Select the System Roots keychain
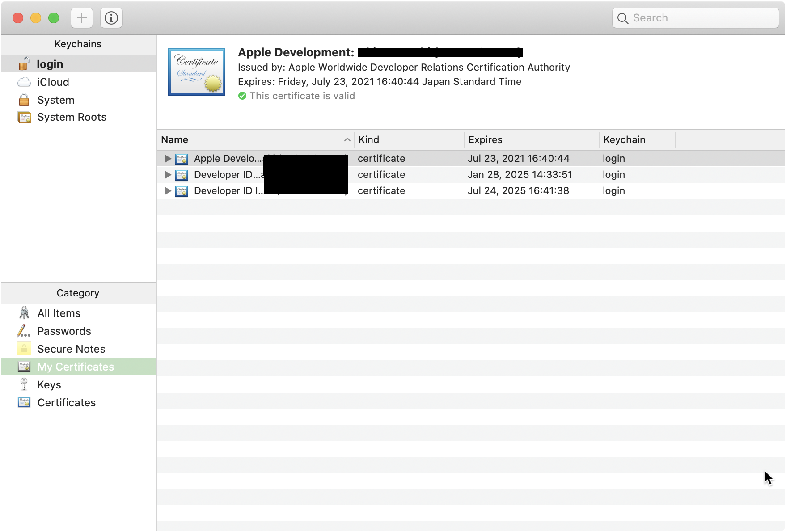Image resolution: width=786 pixels, height=532 pixels. [x=79, y=117]
